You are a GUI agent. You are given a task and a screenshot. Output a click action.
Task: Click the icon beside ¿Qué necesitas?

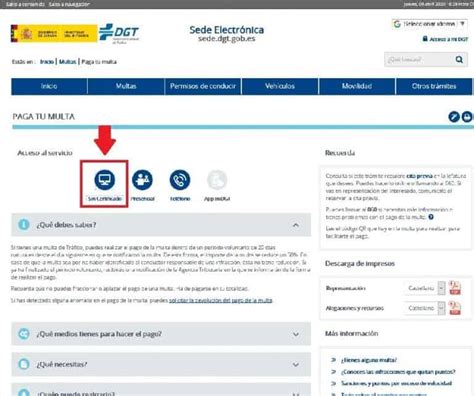click(24, 364)
